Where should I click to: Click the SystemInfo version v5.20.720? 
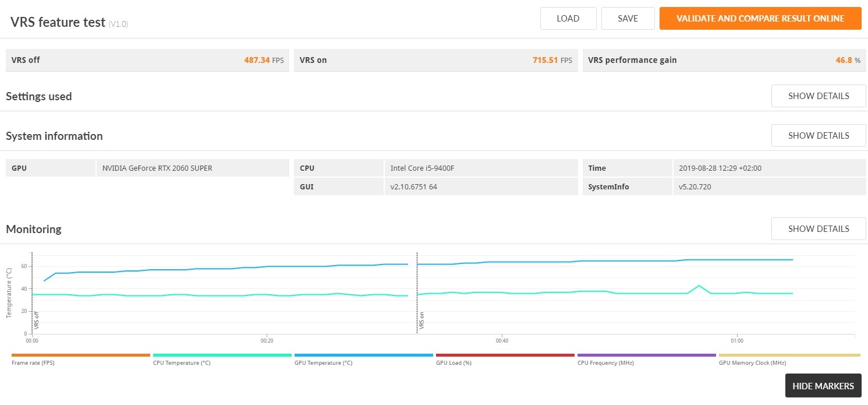click(x=695, y=187)
